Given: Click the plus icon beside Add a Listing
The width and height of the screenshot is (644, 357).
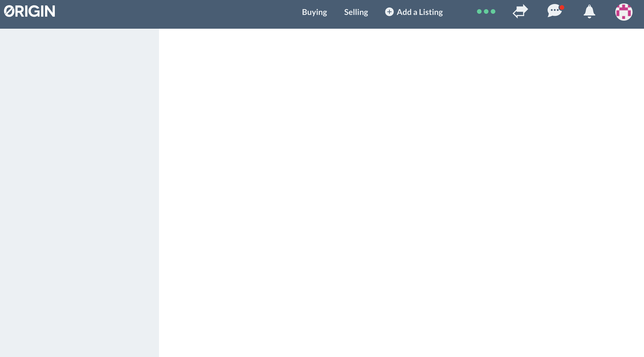Looking at the screenshot, I should (x=389, y=12).
